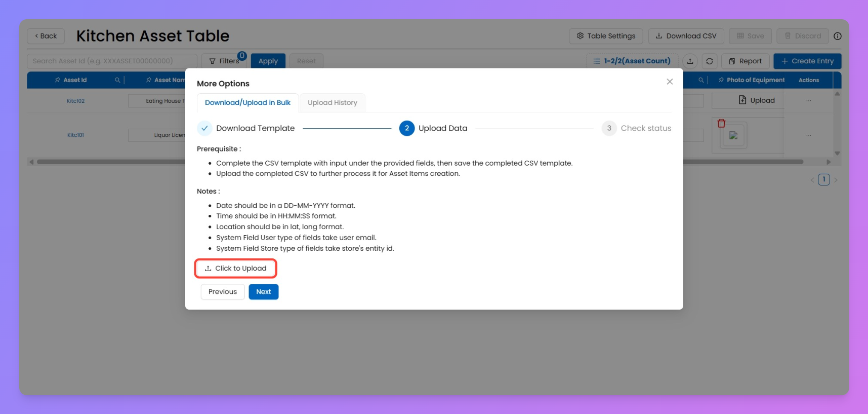
Task: Click the table scroll down arrow
Action: tap(838, 154)
